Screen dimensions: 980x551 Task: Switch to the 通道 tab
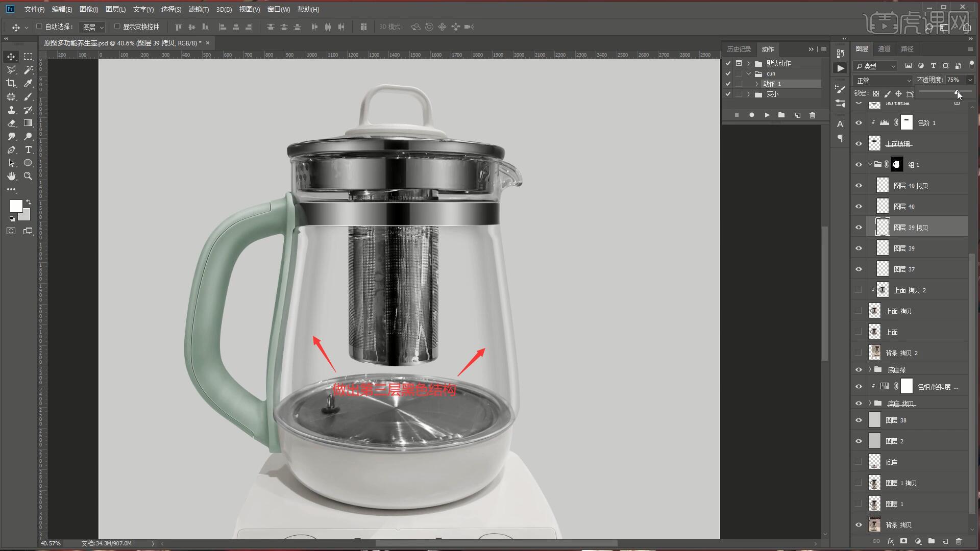(884, 48)
